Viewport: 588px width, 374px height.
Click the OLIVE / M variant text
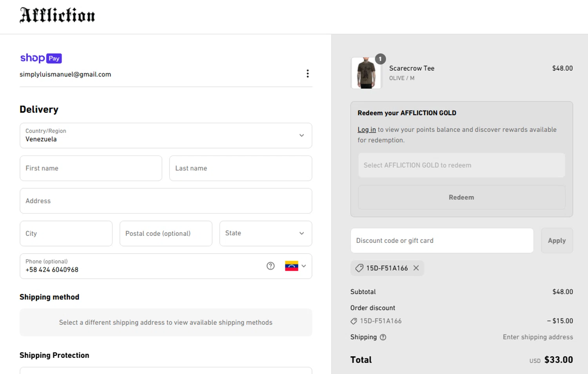point(401,78)
